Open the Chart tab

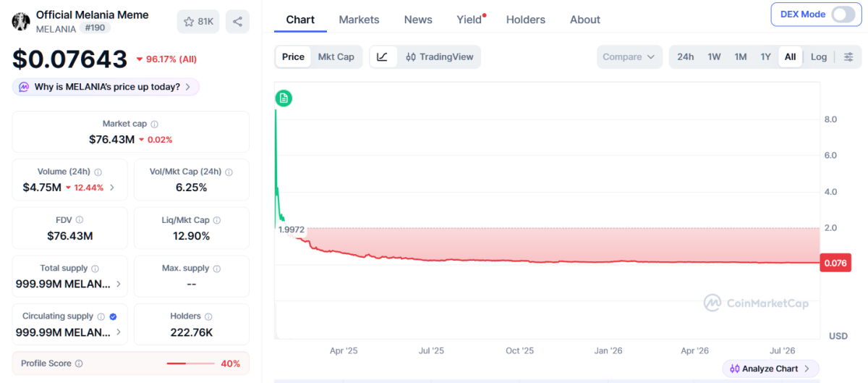300,20
